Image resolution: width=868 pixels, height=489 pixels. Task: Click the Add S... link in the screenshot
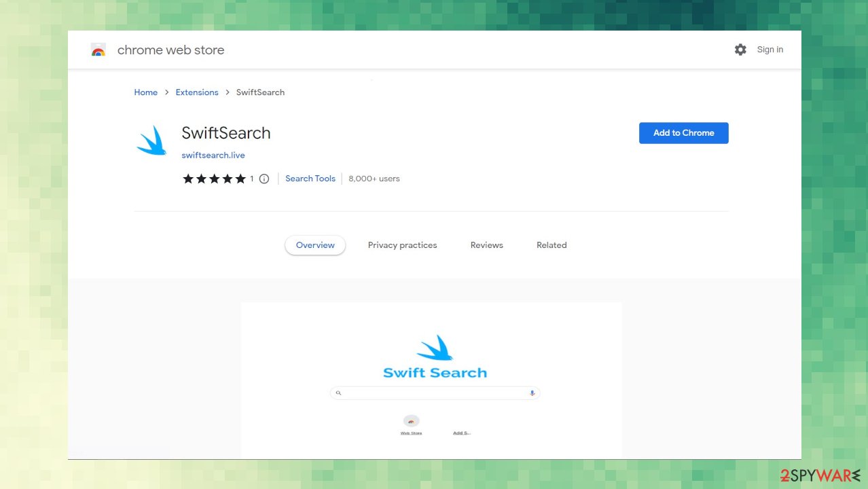point(462,432)
